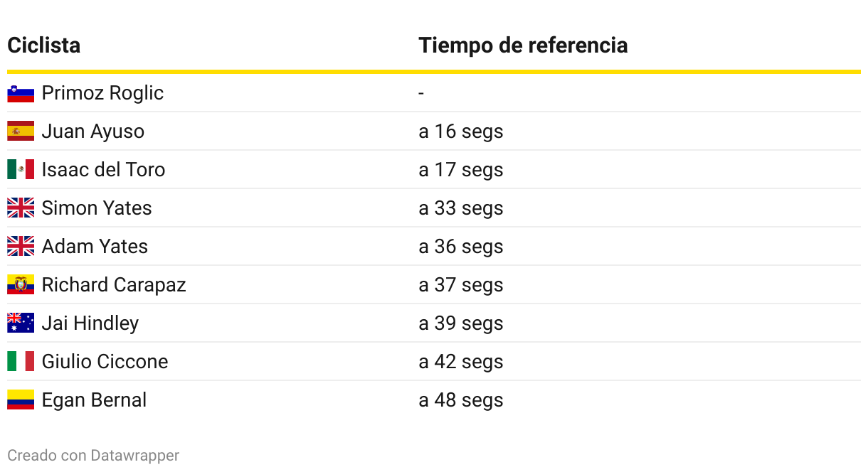Click the Colombian flag beside Egan Bernal
868x472 pixels.
click(21, 400)
